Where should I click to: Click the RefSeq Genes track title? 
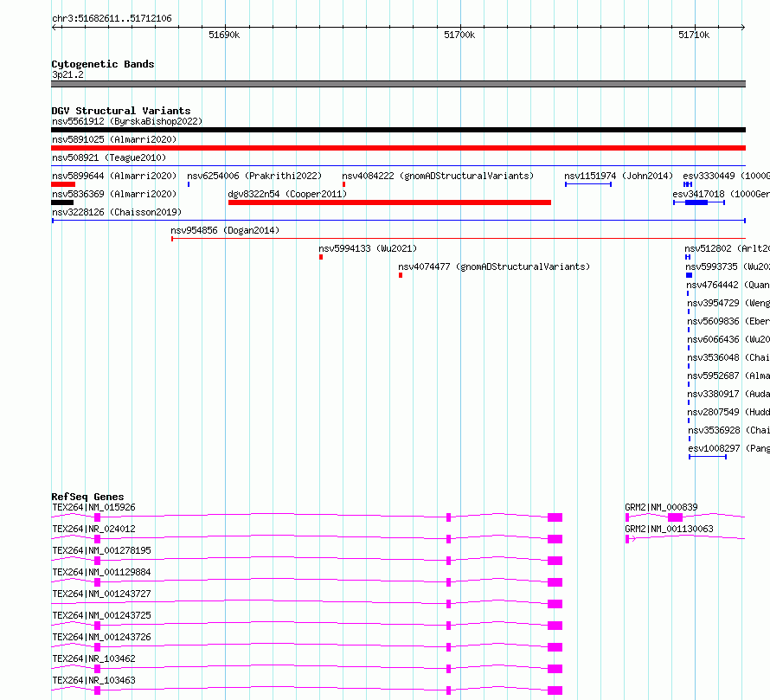click(x=87, y=497)
